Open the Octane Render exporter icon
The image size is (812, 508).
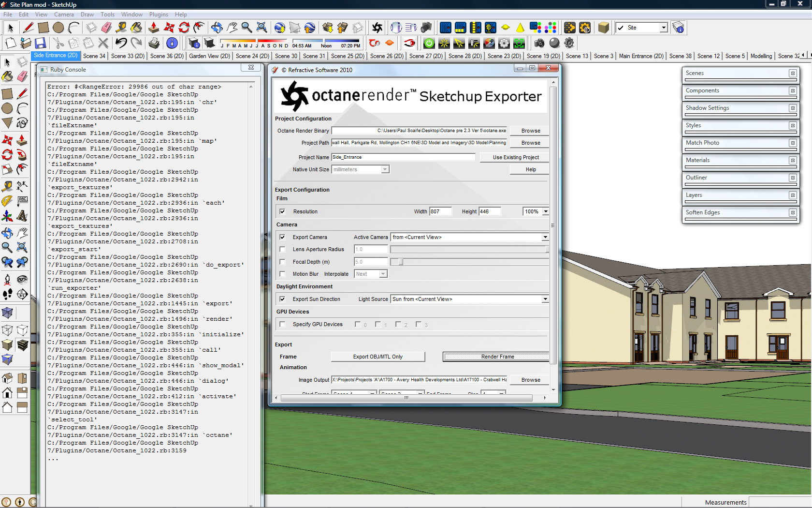[377, 28]
